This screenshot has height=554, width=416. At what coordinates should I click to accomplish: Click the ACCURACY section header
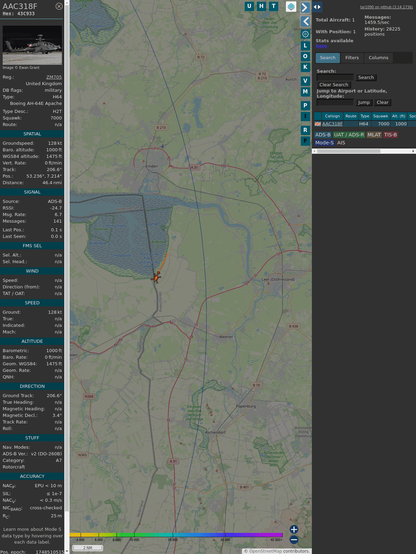(32, 476)
